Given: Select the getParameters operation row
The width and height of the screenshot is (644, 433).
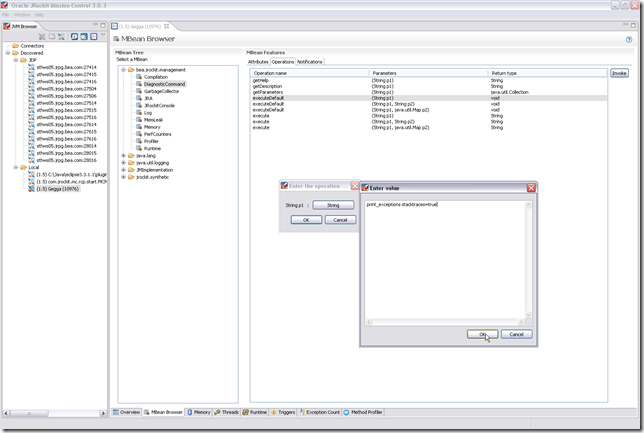Looking at the screenshot, I should [x=429, y=92].
